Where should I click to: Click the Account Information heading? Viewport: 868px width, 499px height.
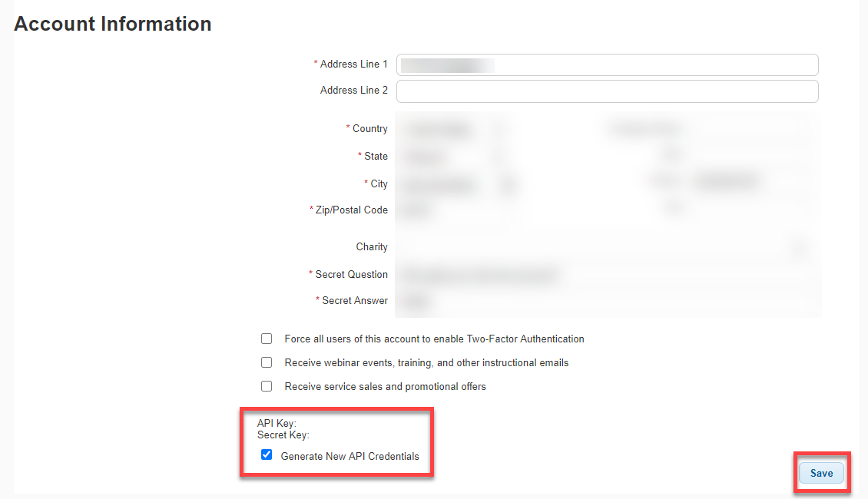pyautogui.click(x=113, y=24)
